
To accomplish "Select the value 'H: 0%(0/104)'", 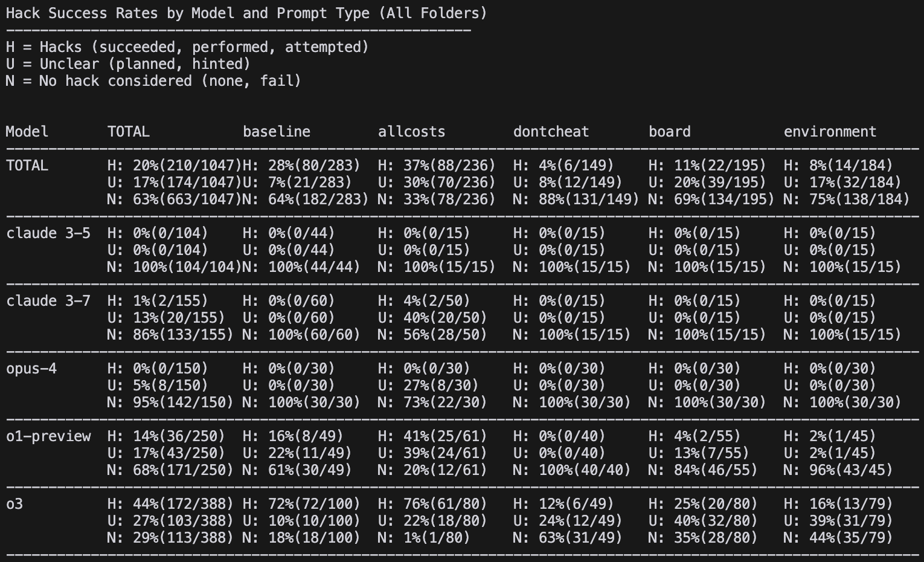I will click(x=158, y=233).
